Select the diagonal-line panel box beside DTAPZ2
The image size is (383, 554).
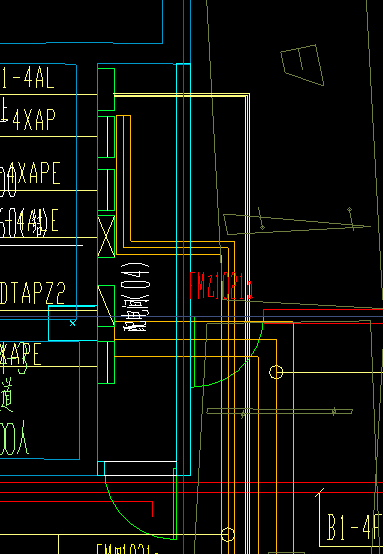(x=106, y=306)
